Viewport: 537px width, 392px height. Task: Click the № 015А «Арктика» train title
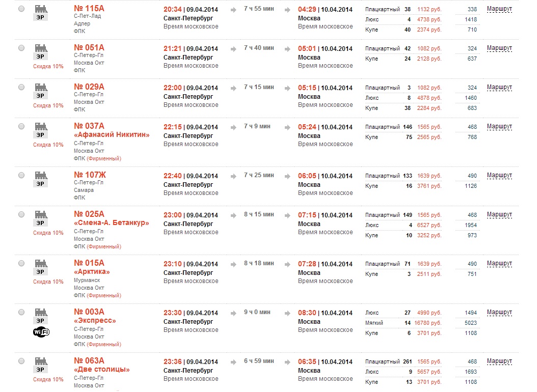click(92, 267)
